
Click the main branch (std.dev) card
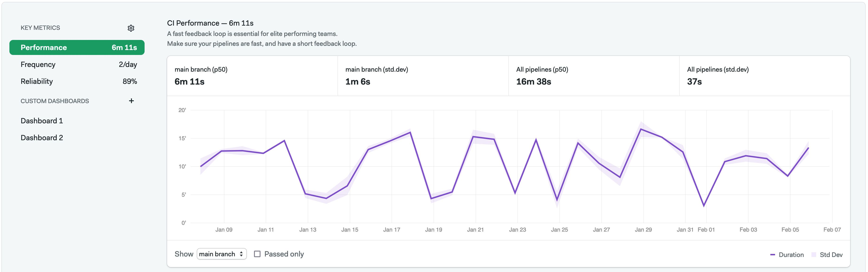point(423,76)
